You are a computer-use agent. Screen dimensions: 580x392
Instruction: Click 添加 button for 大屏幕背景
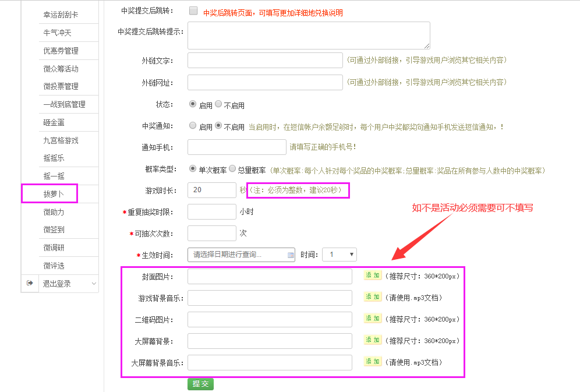(x=372, y=340)
